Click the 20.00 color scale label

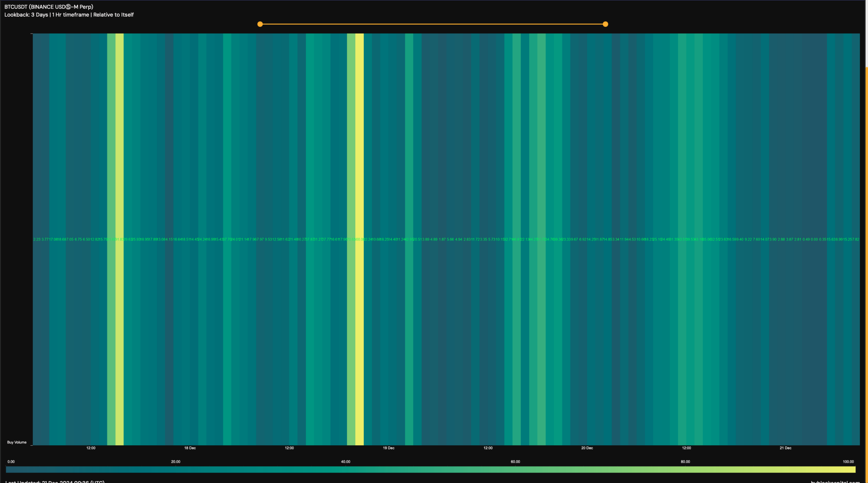[176, 462]
